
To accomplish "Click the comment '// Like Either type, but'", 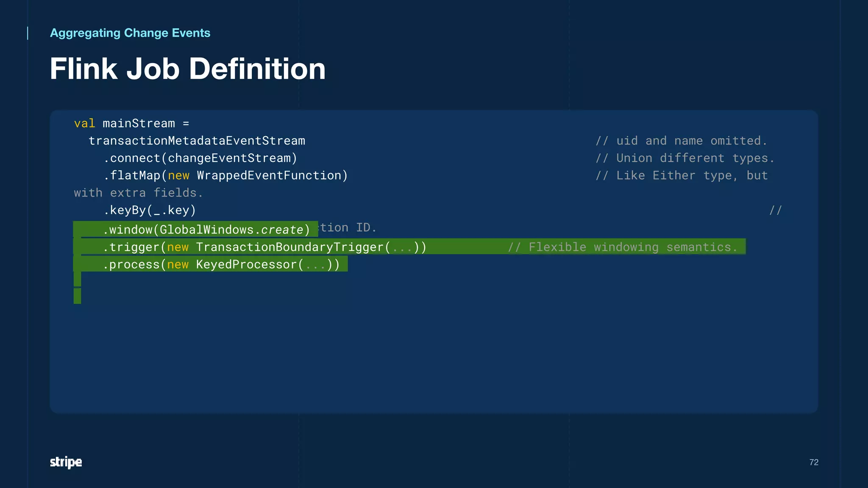I will pos(682,175).
